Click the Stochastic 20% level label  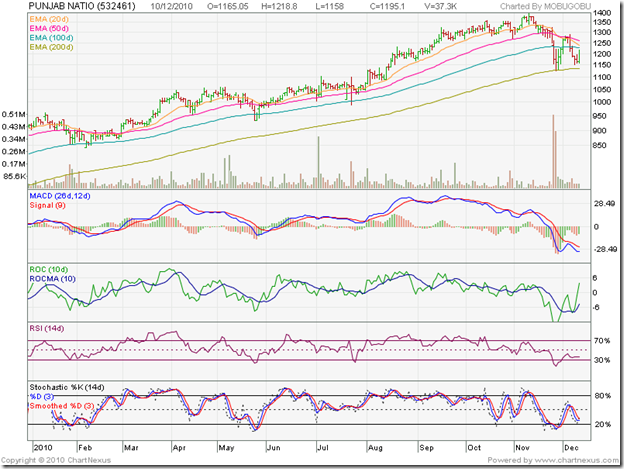pos(603,424)
